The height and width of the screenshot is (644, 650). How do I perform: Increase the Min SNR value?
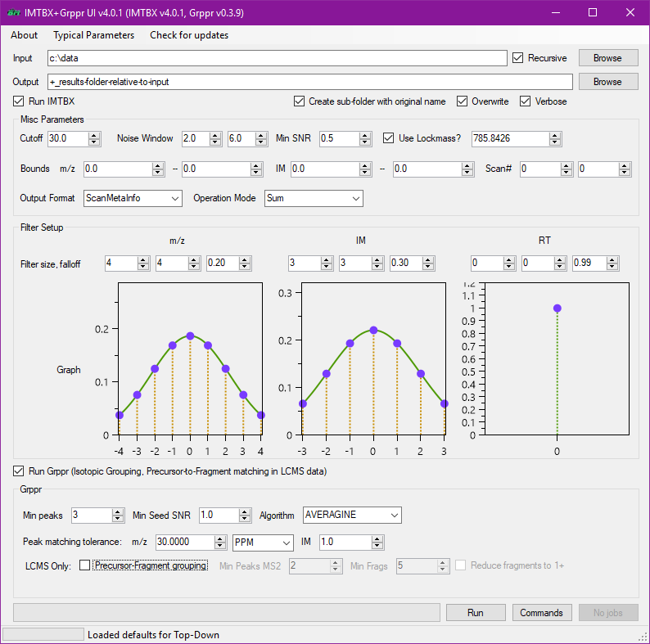click(365, 135)
